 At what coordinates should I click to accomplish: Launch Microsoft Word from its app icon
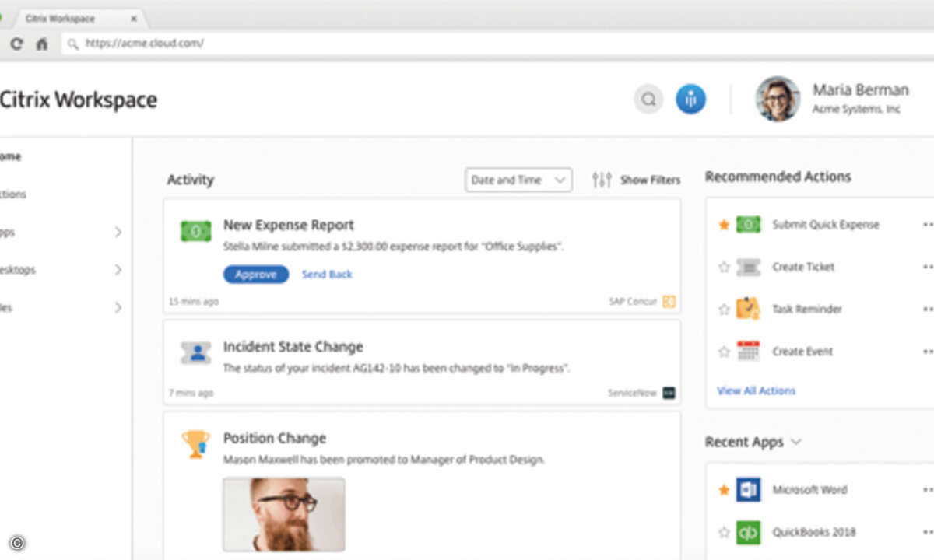(x=748, y=489)
